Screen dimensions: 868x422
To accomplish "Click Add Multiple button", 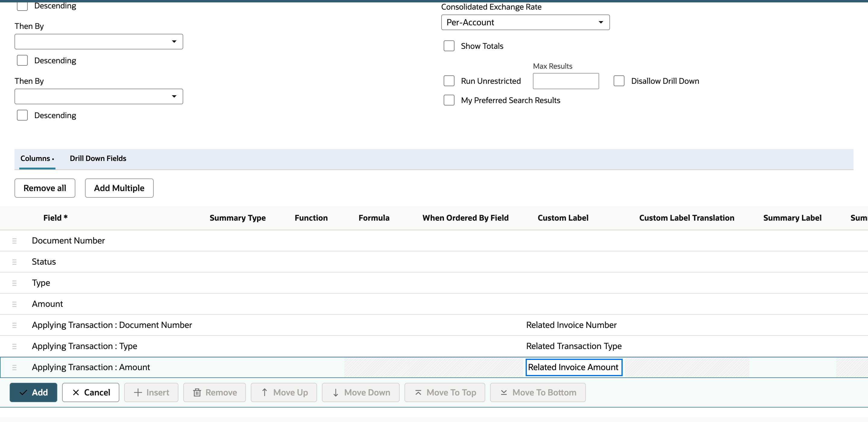I will (x=119, y=188).
